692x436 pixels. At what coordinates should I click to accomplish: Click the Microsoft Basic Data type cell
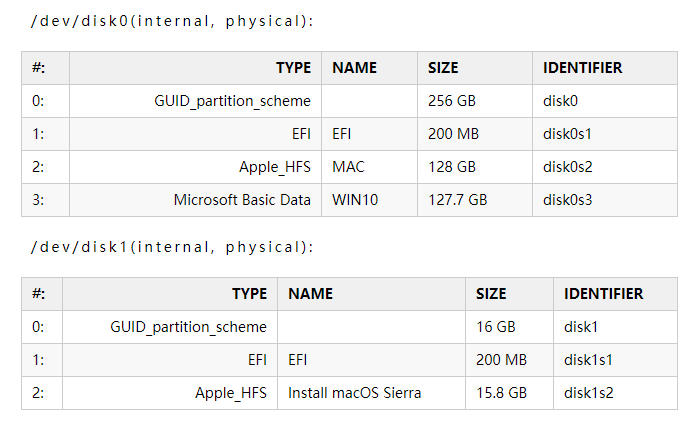click(242, 200)
